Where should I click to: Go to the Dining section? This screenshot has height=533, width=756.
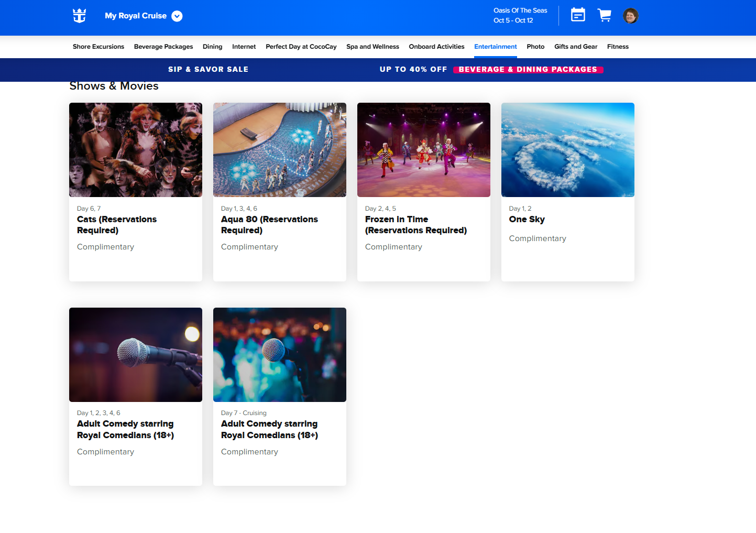click(x=212, y=47)
